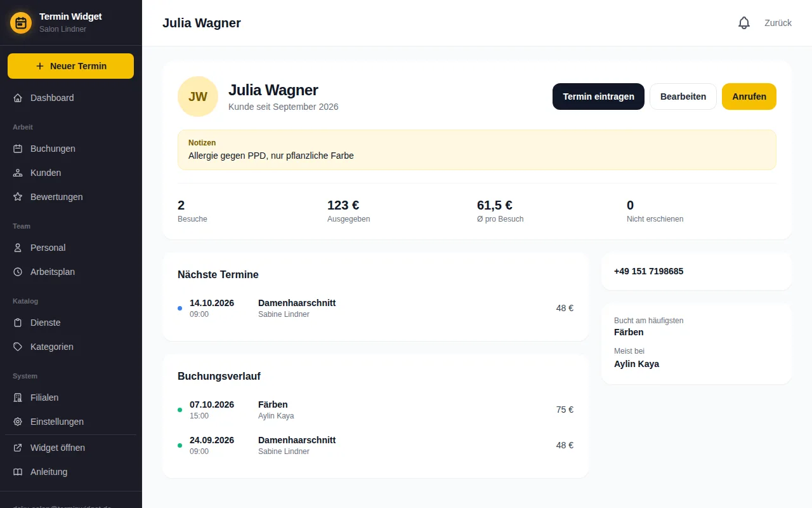Click the 61,5 € Ø pro Besuch statistic
Image resolution: width=812 pixels, height=508 pixels.
501,211
